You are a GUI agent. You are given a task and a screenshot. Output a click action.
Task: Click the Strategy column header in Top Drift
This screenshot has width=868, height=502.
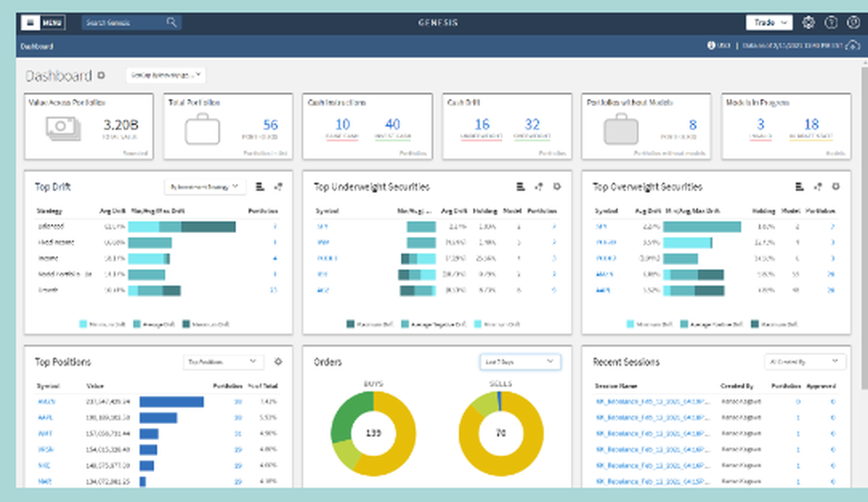click(49, 211)
